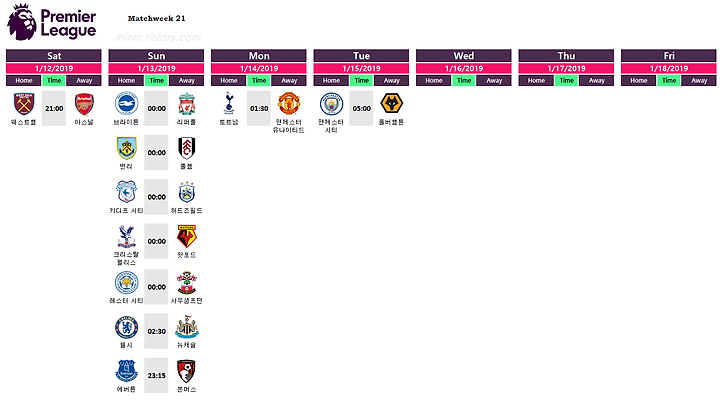Select the Everton crest
720x400 pixels.
click(x=126, y=371)
